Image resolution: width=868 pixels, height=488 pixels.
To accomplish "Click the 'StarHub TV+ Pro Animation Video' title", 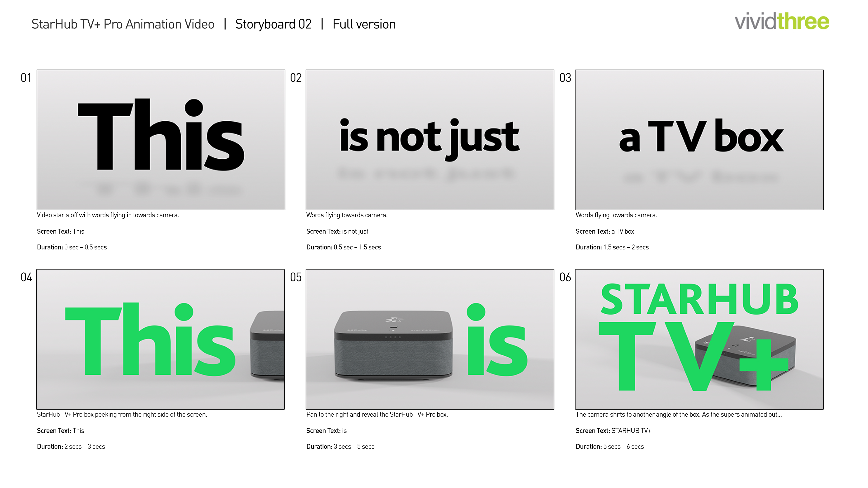I will pyautogui.click(x=123, y=24).
